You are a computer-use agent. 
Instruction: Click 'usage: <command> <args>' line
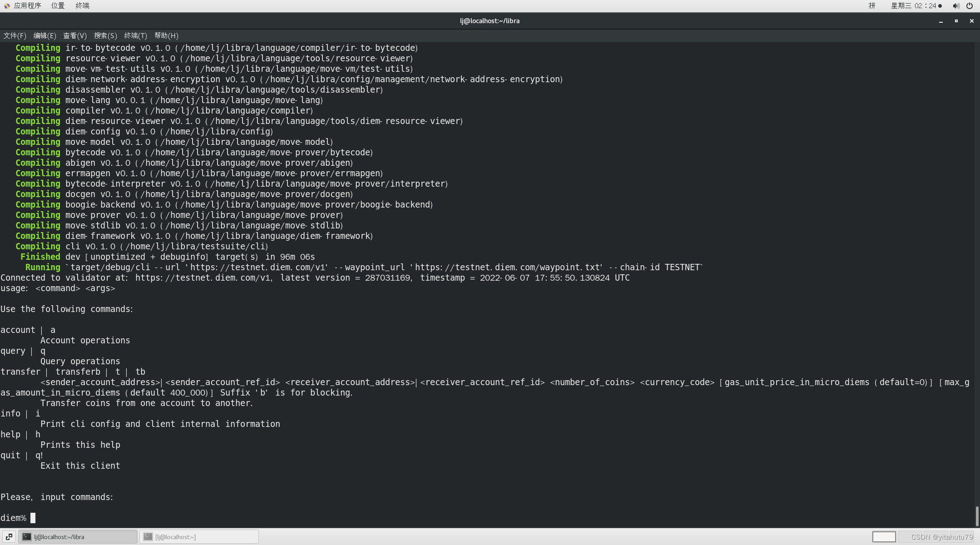58,288
